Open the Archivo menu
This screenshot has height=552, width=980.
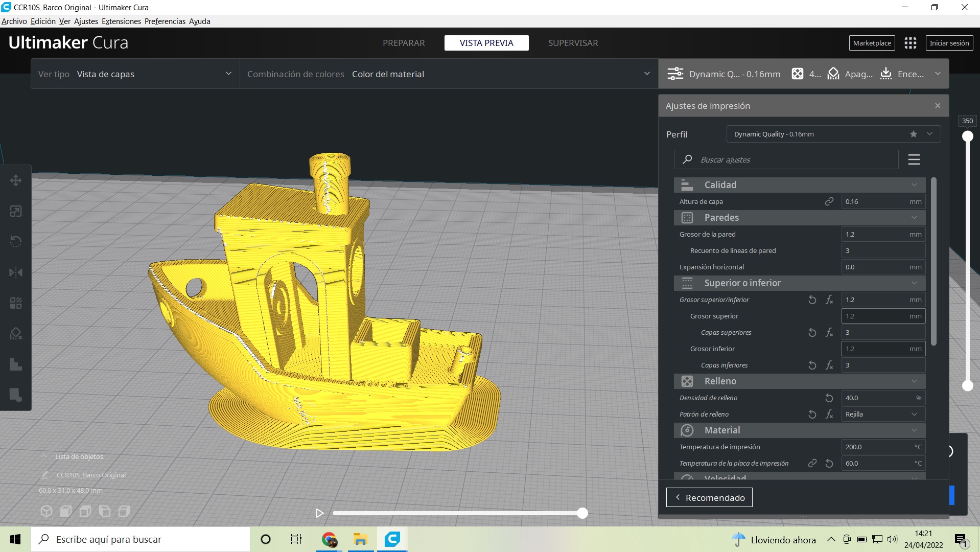click(14, 21)
